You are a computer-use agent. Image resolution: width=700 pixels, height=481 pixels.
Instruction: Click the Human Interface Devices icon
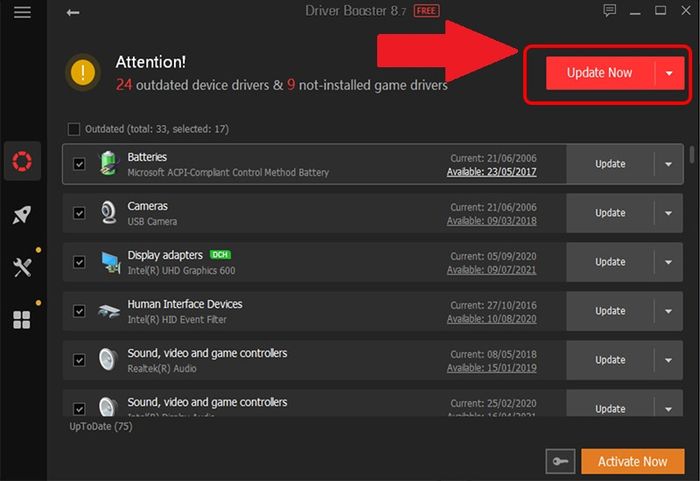pyautogui.click(x=109, y=311)
